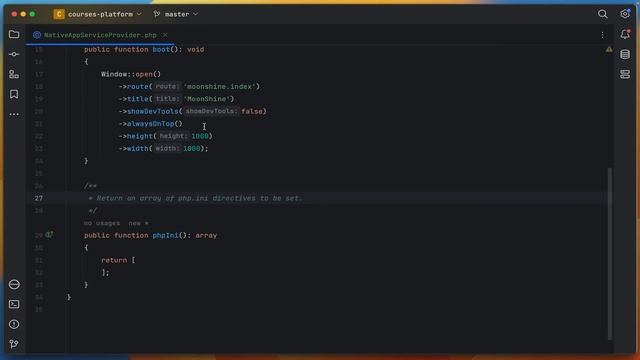This screenshot has height=360, width=640.
Task: Click the width value 1000
Action: pyautogui.click(x=191, y=149)
